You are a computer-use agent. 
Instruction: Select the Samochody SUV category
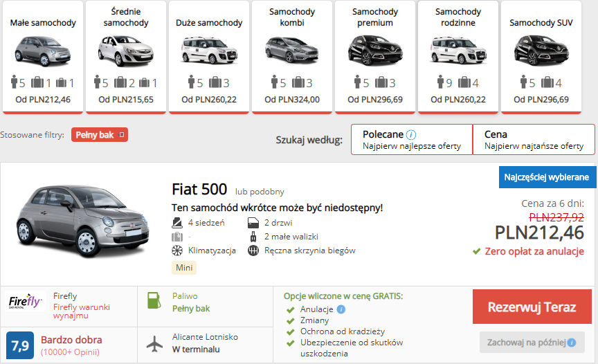pyautogui.click(x=541, y=57)
